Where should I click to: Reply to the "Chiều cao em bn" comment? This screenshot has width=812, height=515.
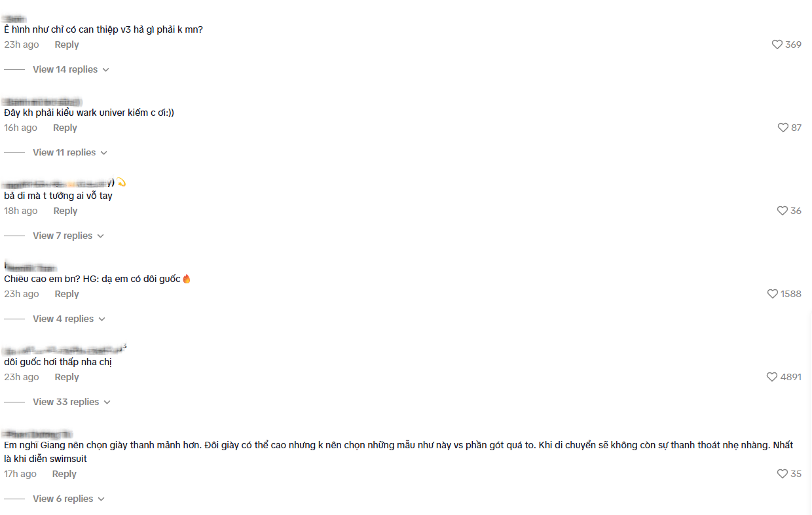point(67,294)
